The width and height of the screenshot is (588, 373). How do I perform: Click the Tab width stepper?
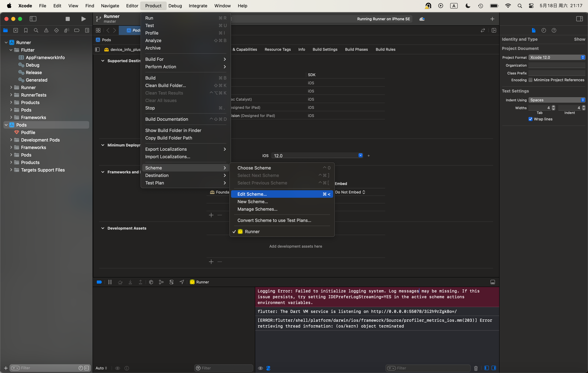pos(553,108)
